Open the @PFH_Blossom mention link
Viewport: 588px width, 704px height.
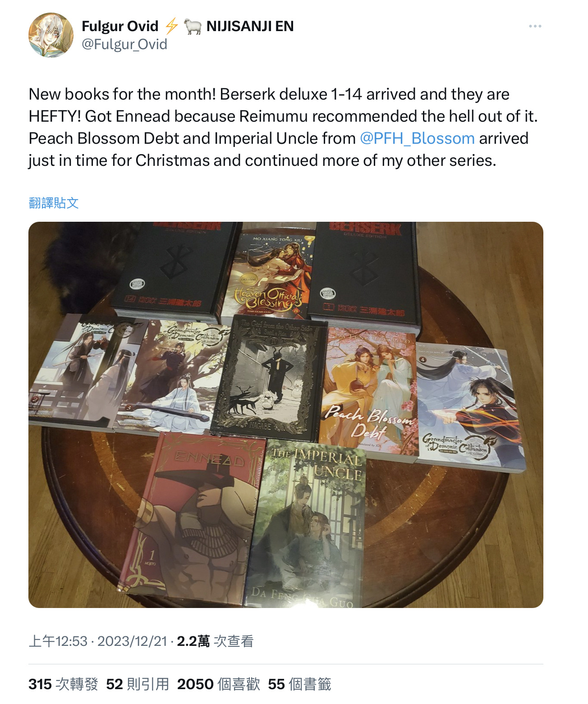click(417, 138)
